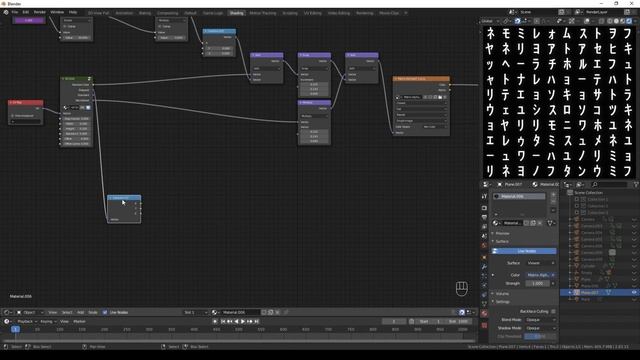Click the add material slot plus button

553,195
